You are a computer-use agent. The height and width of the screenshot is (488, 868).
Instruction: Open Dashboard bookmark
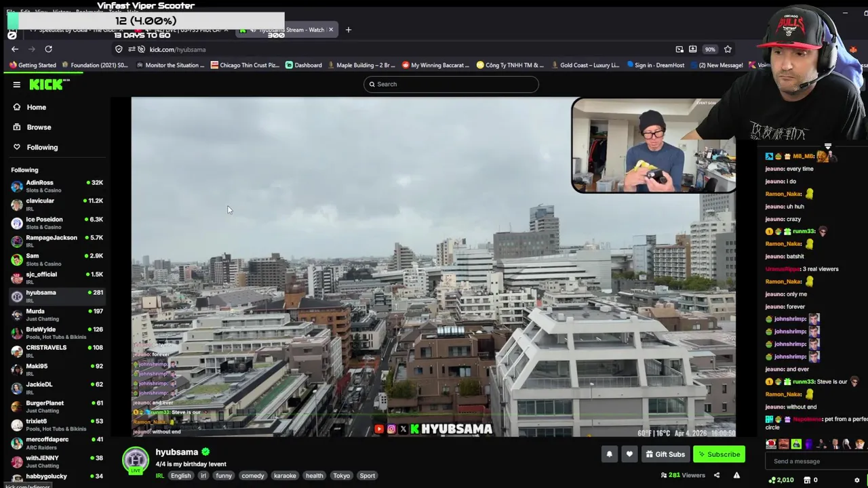(x=303, y=65)
